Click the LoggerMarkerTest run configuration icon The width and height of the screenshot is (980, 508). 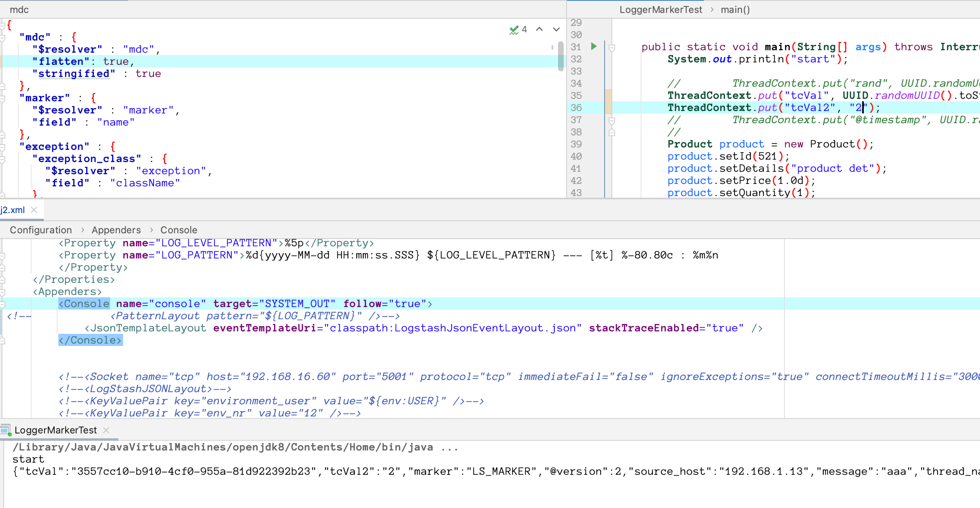point(6,430)
